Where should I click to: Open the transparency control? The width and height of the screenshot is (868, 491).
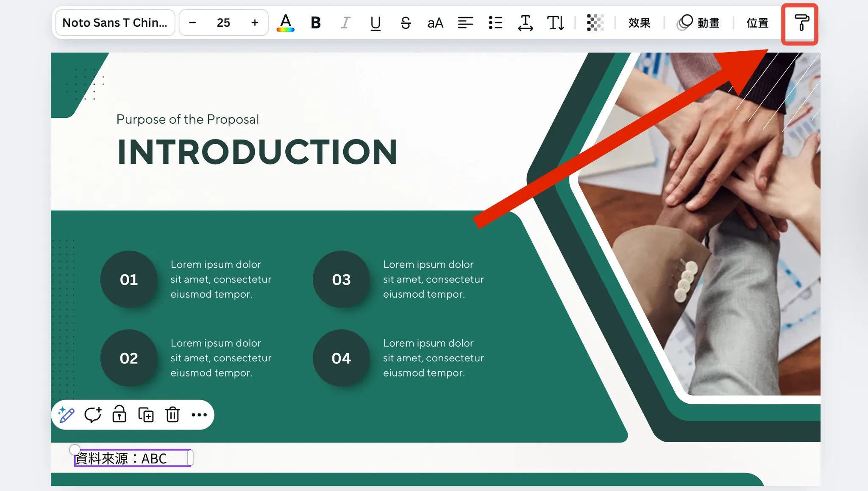(x=595, y=23)
